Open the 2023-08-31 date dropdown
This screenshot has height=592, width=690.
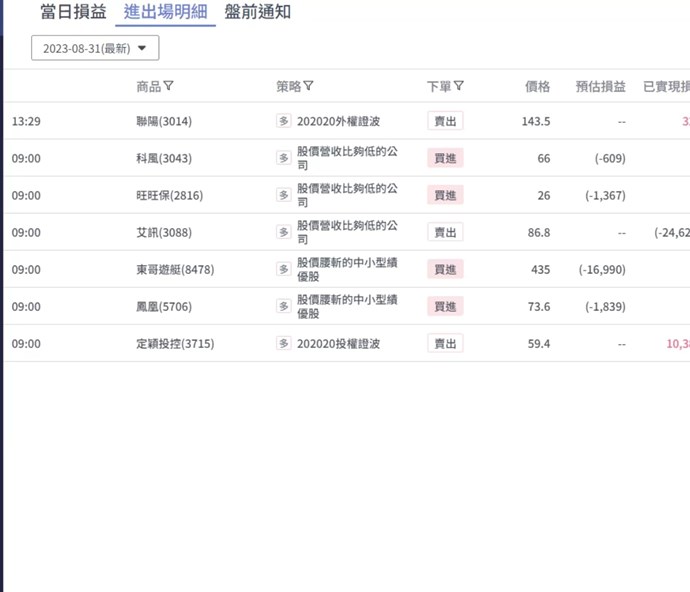95,48
